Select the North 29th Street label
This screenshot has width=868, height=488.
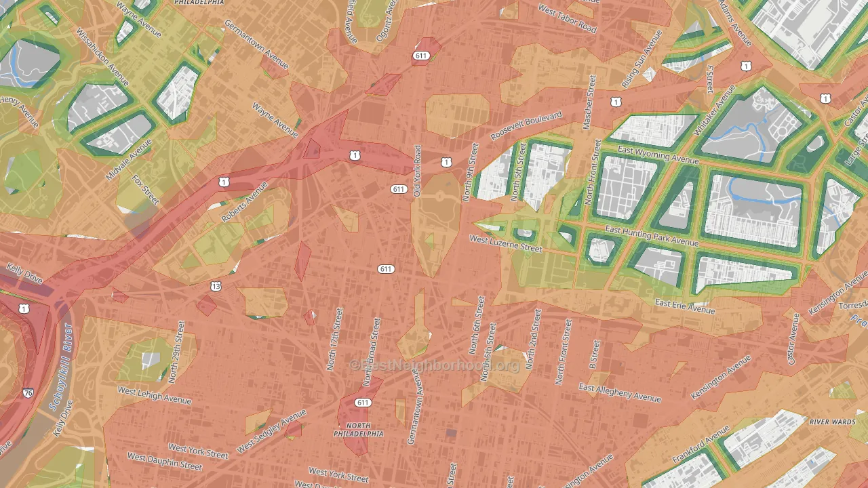click(176, 352)
